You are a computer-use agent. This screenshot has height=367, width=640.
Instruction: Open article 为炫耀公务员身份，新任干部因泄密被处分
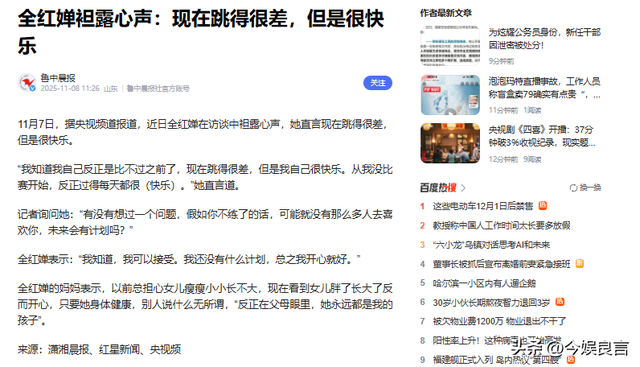click(x=545, y=38)
